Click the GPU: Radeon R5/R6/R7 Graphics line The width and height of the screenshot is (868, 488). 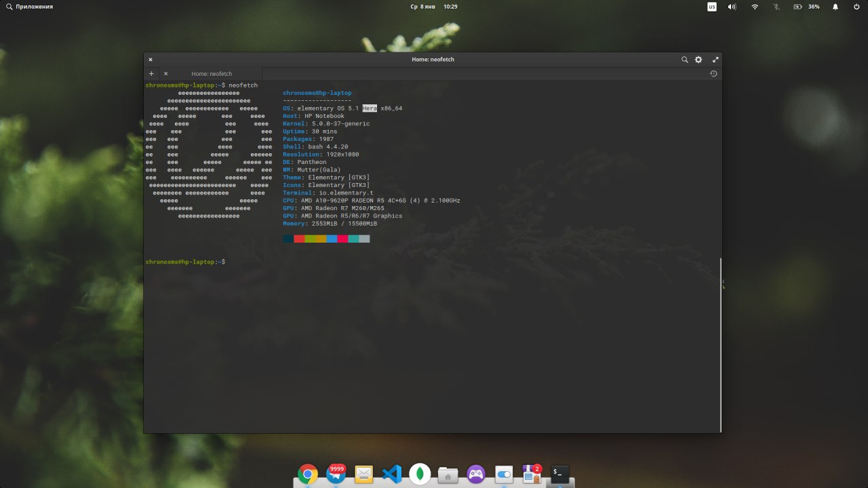coord(342,216)
